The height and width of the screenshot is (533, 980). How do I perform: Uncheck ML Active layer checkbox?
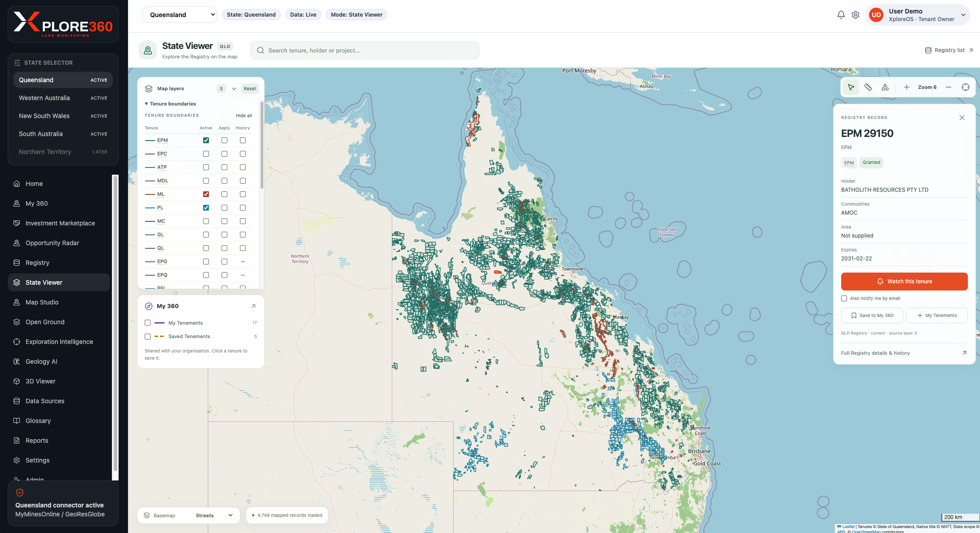pyautogui.click(x=206, y=194)
